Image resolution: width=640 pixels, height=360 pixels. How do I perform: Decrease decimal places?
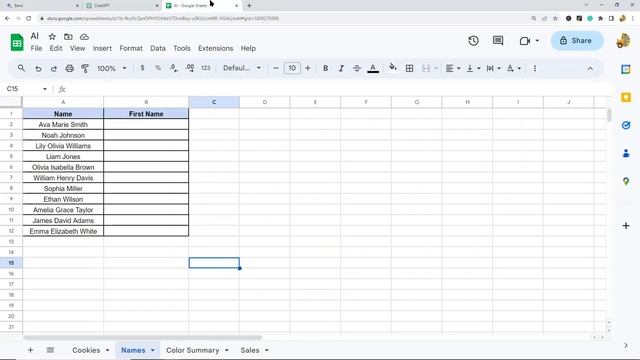pos(173,68)
